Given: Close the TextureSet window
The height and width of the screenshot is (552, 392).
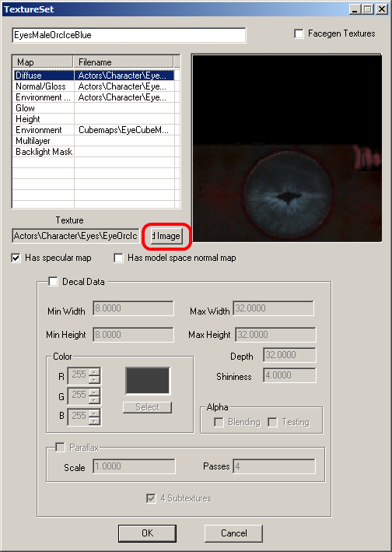Looking at the screenshot, I should [382, 9].
